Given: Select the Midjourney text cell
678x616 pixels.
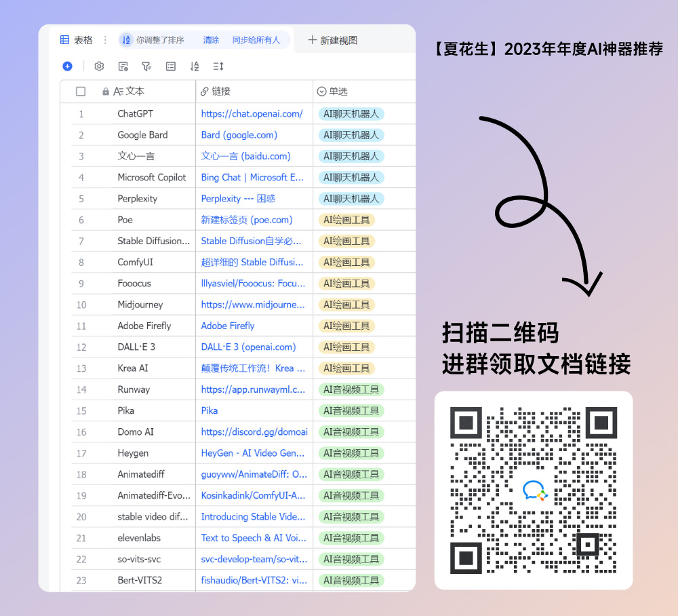Looking at the screenshot, I should 140,305.
